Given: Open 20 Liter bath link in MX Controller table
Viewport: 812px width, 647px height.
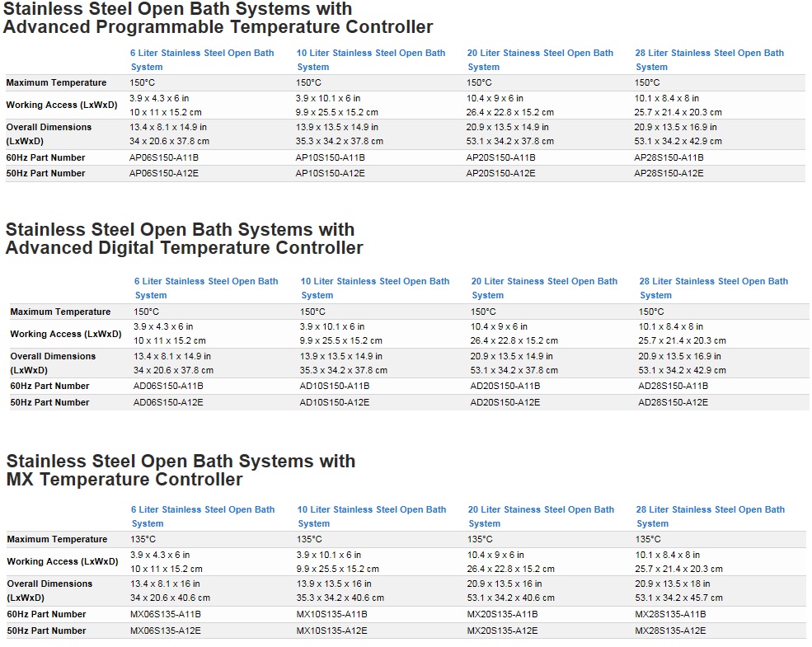Looking at the screenshot, I should coord(541,517).
